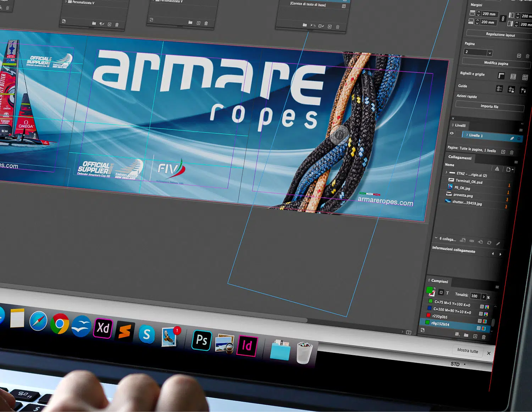Open InDesign icon in the dock
Image resolution: width=532 pixels, height=412 pixels.
click(247, 345)
